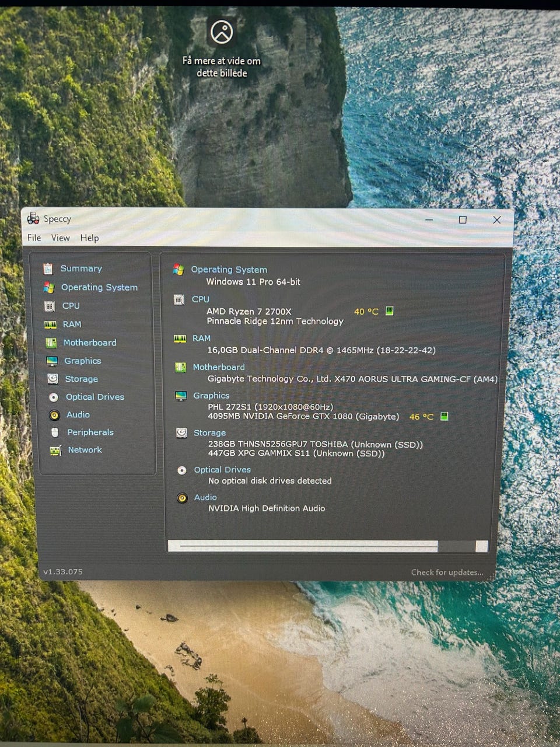The width and height of the screenshot is (560, 747).
Task: Select Graphics in the sidebar list
Action: [x=82, y=361]
